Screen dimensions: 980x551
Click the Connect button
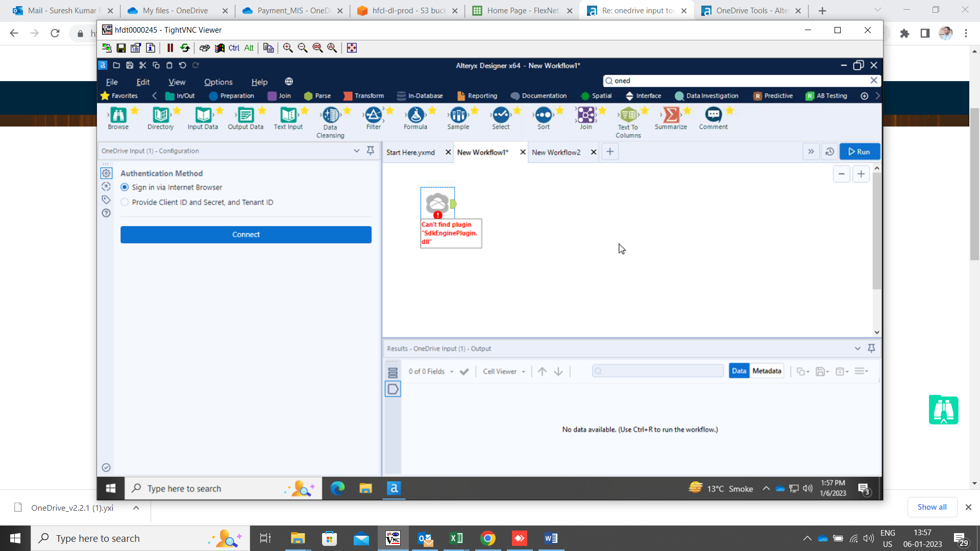(x=246, y=234)
